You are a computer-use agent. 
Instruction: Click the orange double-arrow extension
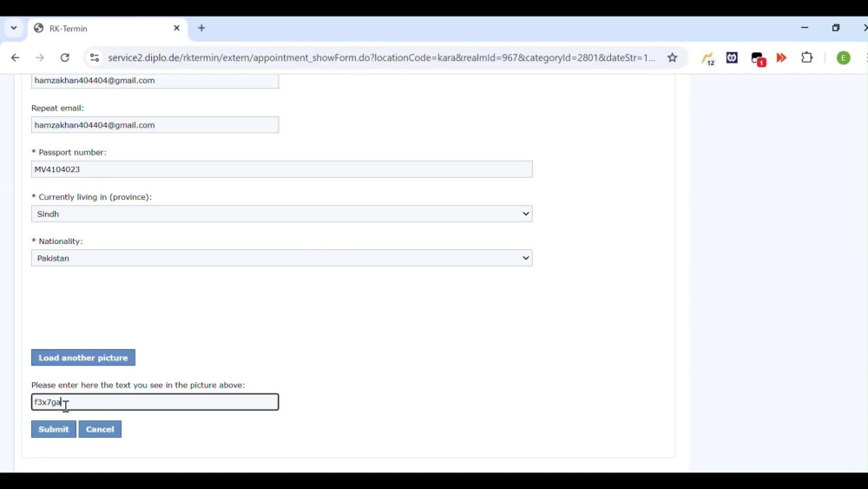tap(781, 57)
